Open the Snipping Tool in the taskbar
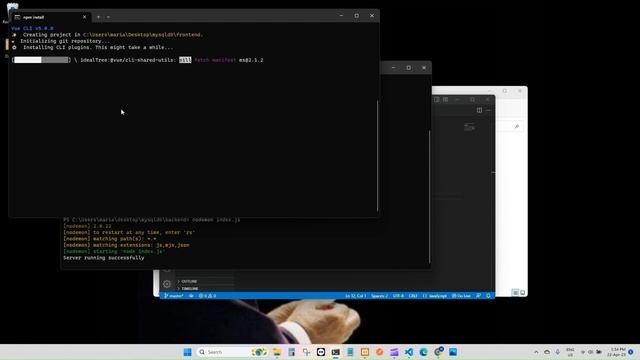 (306, 352)
